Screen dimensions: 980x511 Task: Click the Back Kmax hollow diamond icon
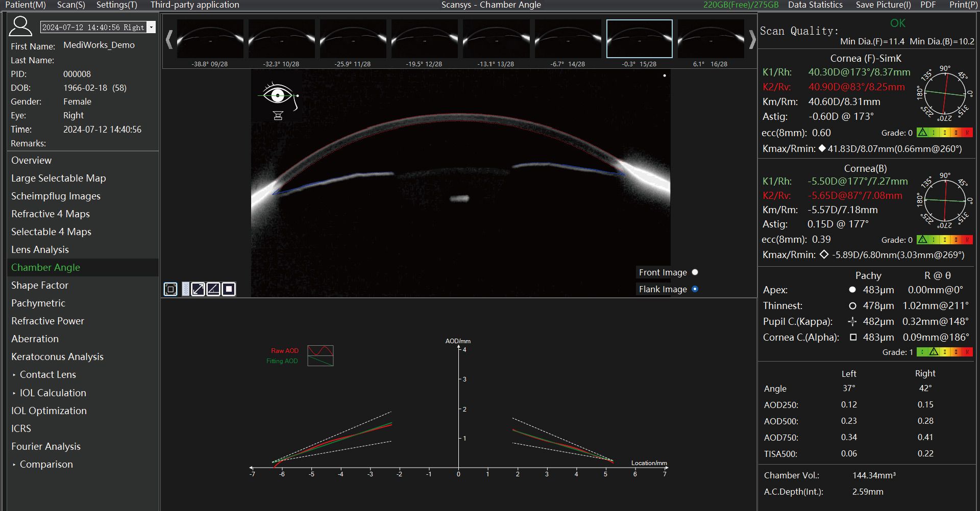point(824,254)
